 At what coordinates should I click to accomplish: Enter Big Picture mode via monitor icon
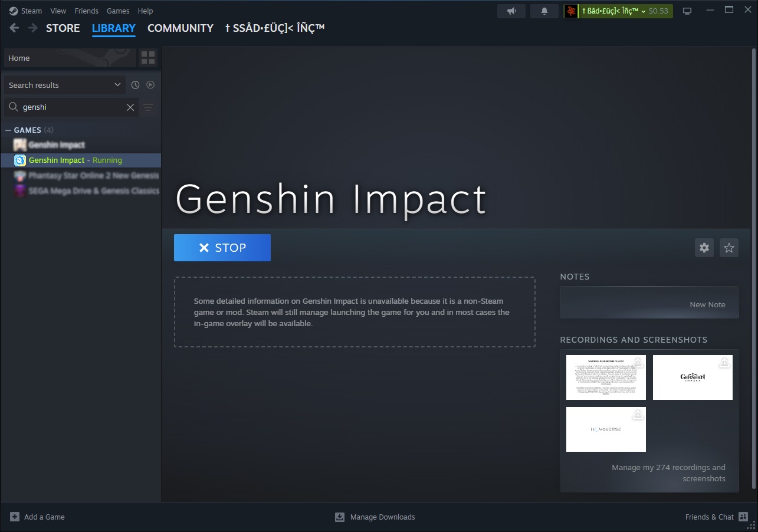tap(687, 11)
